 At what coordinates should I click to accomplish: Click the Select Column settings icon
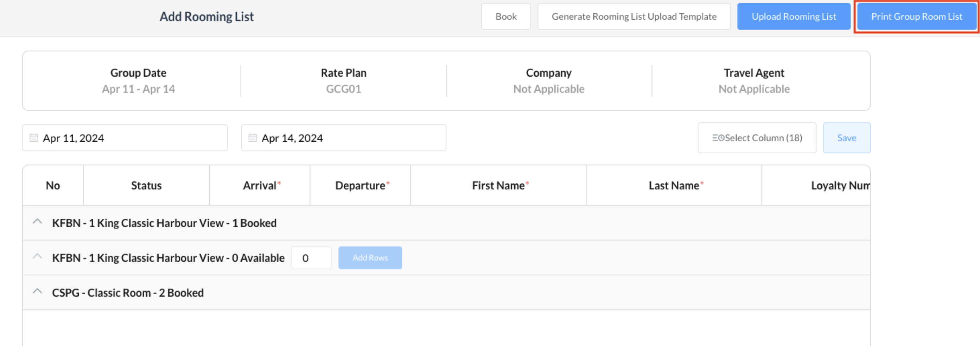pyautogui.click(x=718, y=137)
